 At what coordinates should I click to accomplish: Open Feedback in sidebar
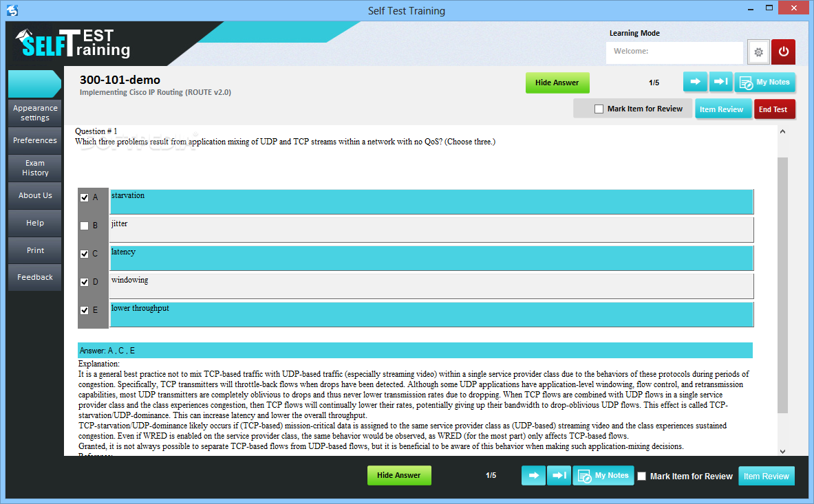tap(35, 277)
